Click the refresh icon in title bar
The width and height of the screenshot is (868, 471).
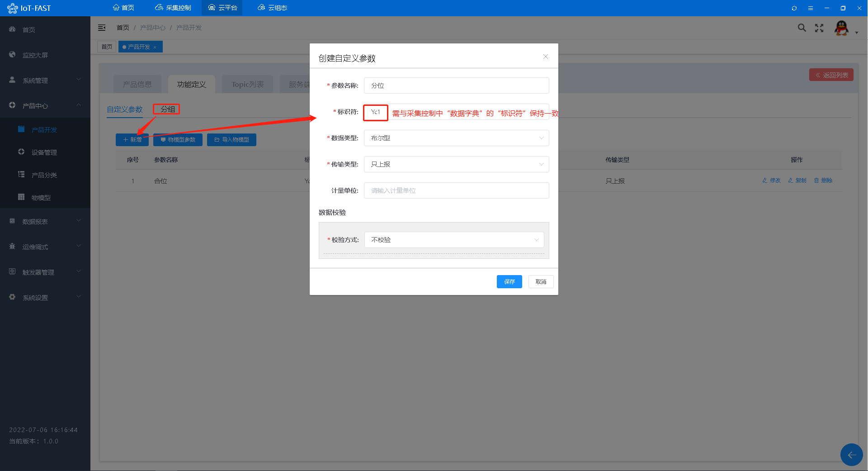(794, 8)
